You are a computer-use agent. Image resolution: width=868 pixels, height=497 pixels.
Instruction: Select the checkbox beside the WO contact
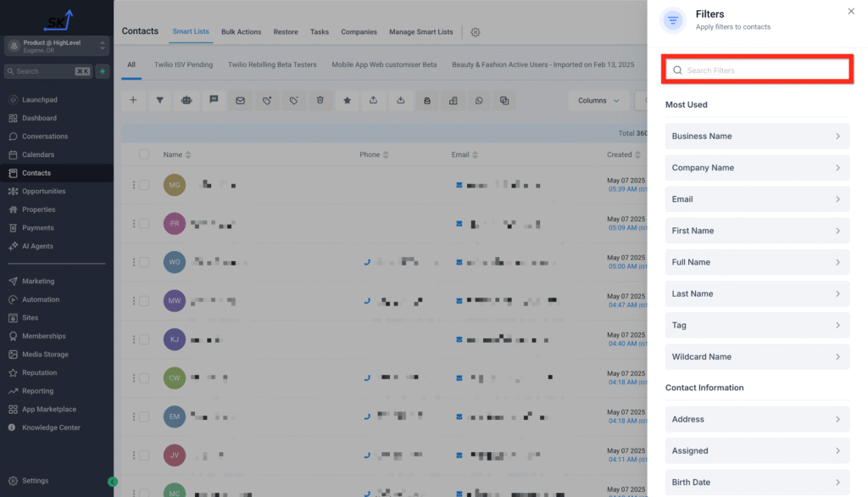(144, 262)
